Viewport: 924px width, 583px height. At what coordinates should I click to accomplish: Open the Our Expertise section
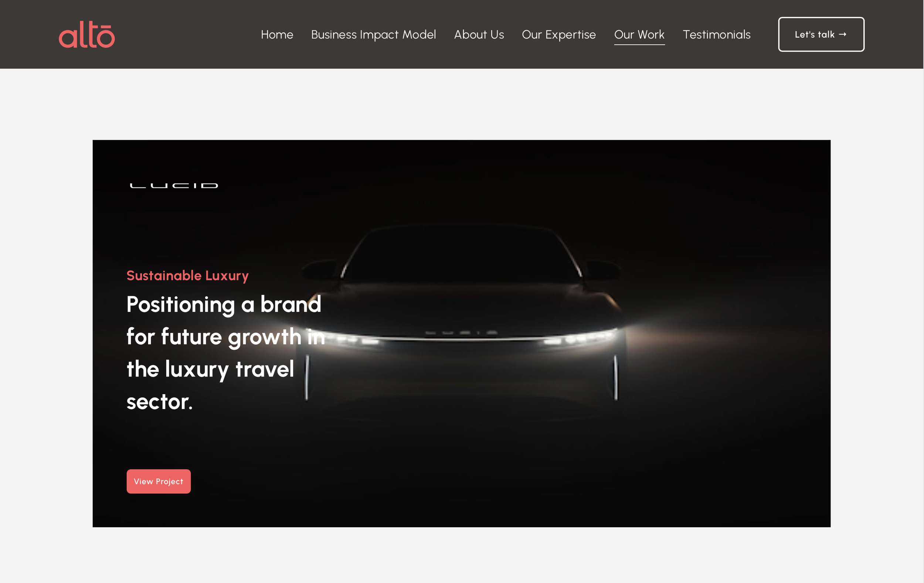point(559,34)
